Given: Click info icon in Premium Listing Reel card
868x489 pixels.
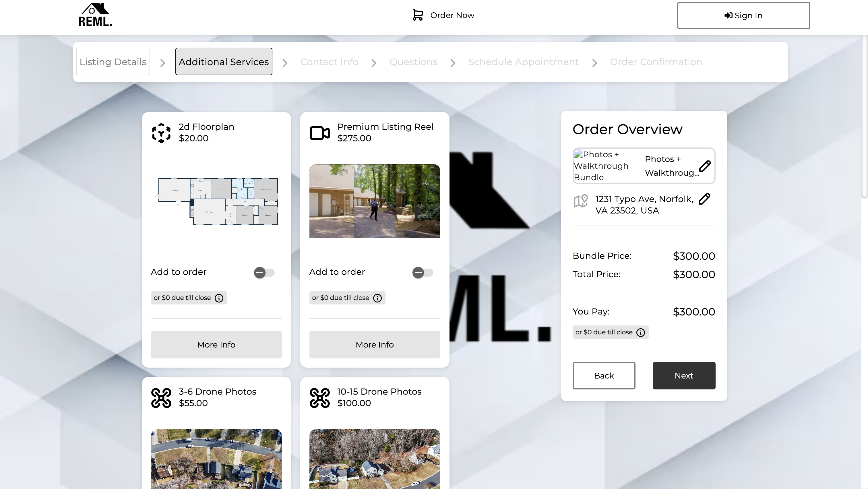Looking at the screenshot, I should coord(377,298).
